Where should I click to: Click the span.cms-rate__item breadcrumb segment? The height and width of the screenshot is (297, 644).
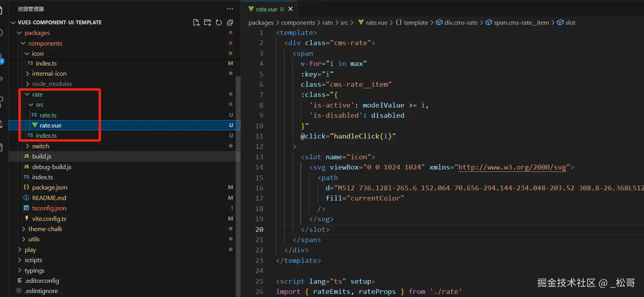tap(517, 23)
